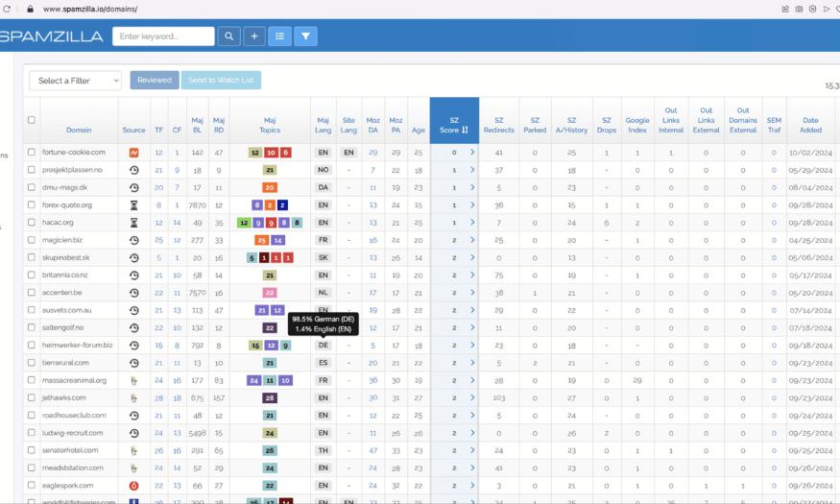Screen dimensions: 840x504
Task: Expand SZ Score chevron for jethawks.com
Action: click(472, 397)
